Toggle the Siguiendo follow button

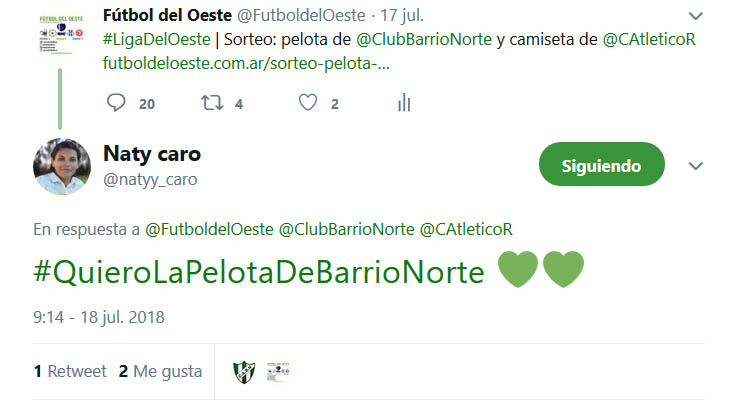[602, 164]
